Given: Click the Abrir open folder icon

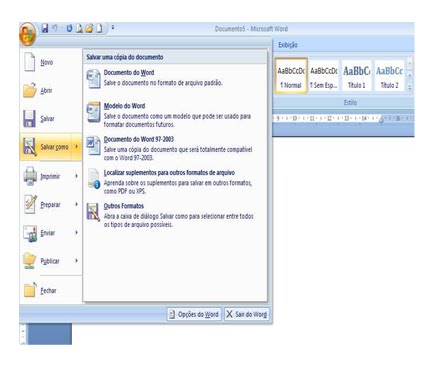Looking at the screenshot, I should pos(29,90).
